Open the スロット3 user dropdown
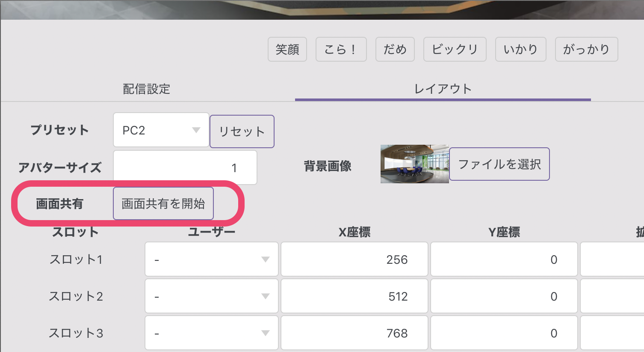Screen dimensions: 644x352 (211, 333)
